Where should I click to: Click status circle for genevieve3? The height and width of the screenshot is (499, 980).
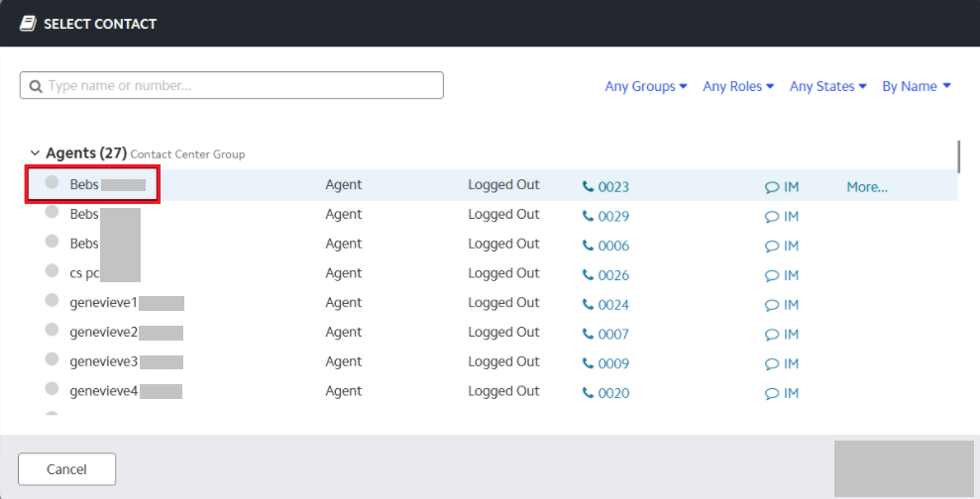pyautogui.click(x=52, y=358)
